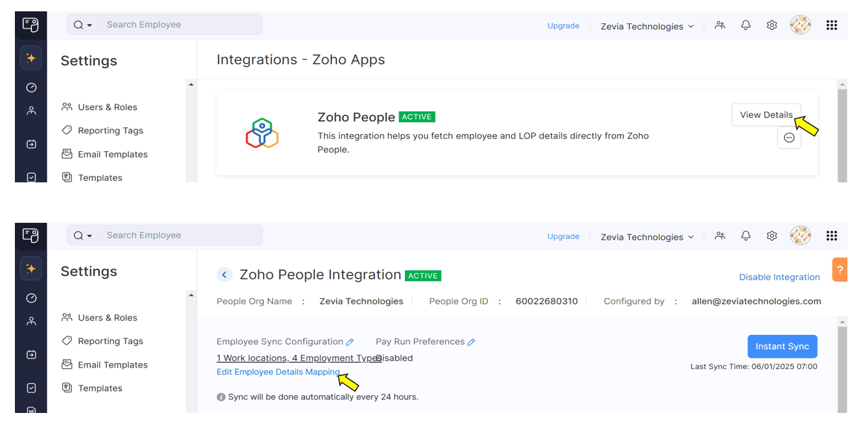
Task: Open notifications bell on Zoho People Integration screen
Action: point(746,236)
